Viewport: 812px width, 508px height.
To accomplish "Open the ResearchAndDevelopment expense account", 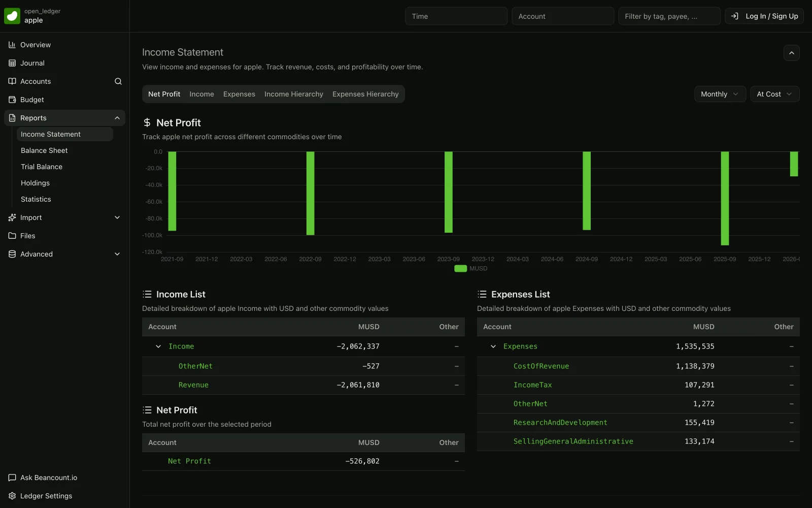I will click(x=560, y=423).
